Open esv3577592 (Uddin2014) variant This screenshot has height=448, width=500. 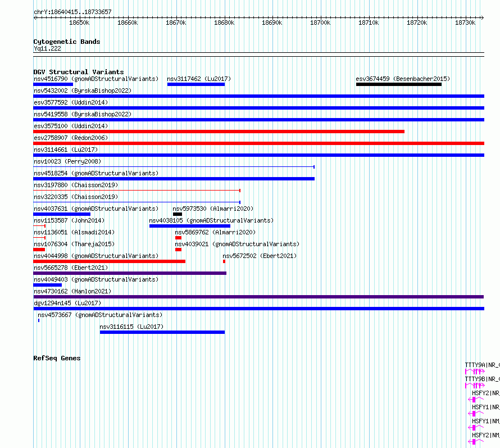pos(71,102)
